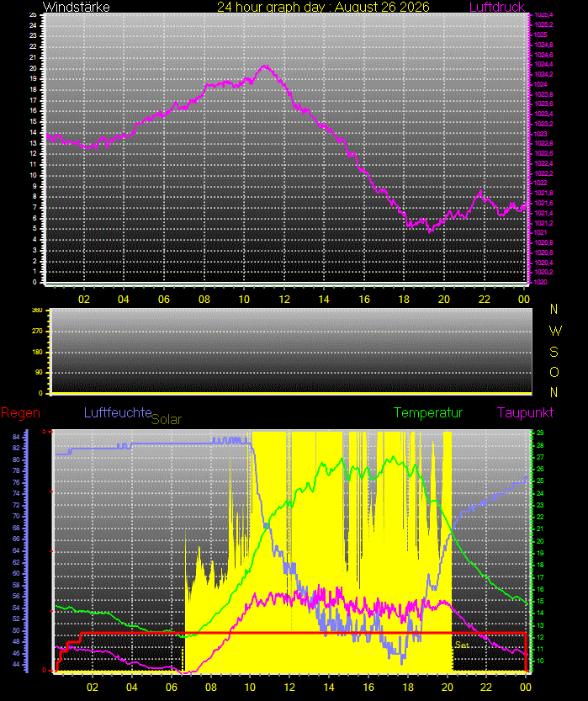Click the pressure curve peak near 11 o'clock
The image size is (588, 701).
point(266,67)
